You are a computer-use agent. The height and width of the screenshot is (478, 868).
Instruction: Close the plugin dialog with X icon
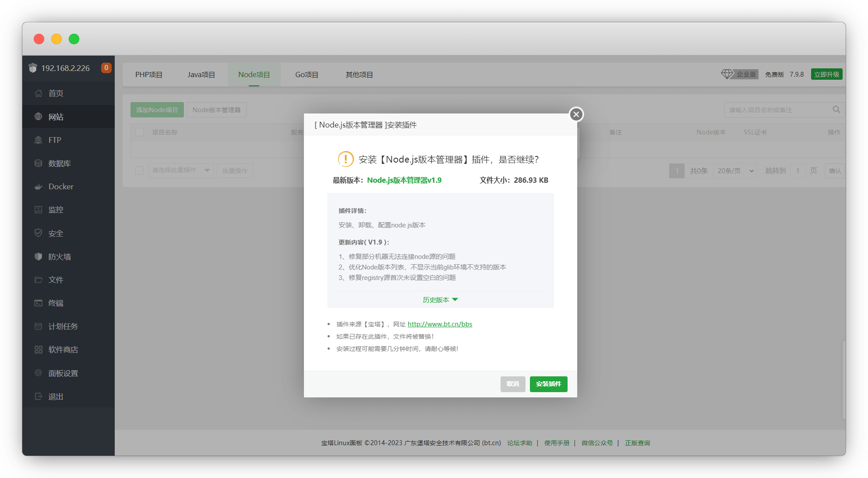576,114
